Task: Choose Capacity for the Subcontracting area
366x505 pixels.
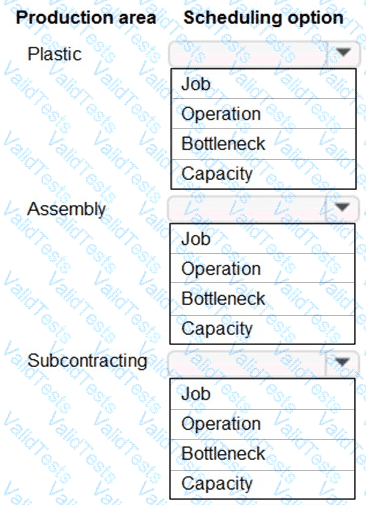Action: point(263,484)
